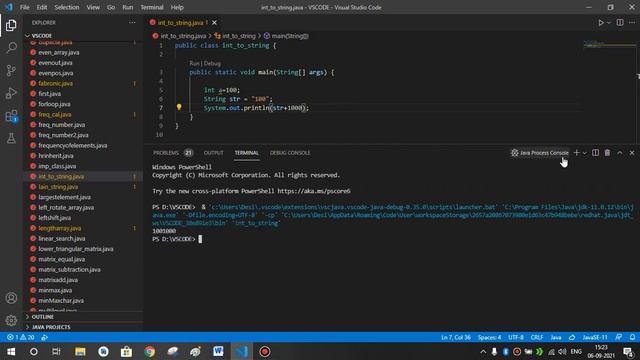
Task: Click Ln 7, Col 36 in status bar
Action: [x=456, y=337]
